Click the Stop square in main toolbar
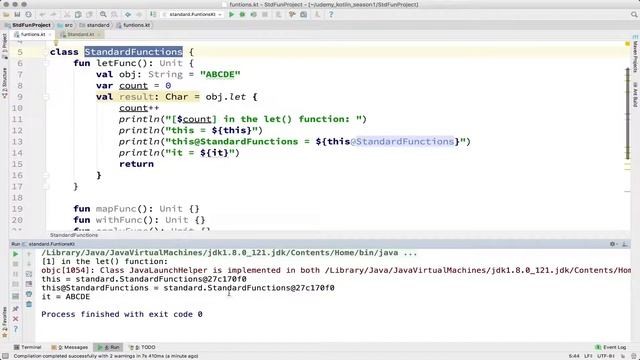 coord(265,14)
